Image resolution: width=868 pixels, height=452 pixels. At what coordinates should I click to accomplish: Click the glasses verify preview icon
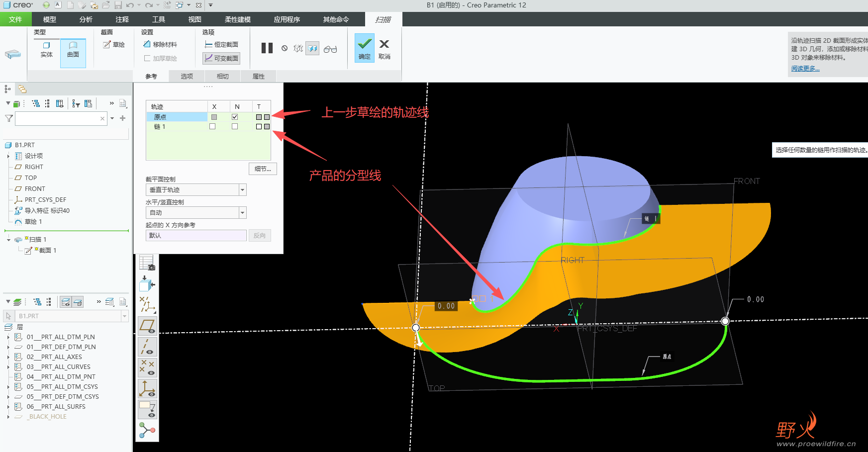330,49
